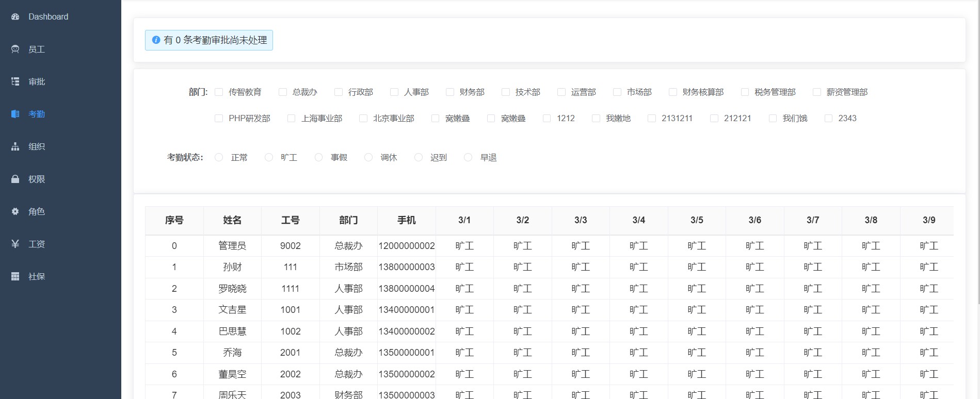The image size is (980, 399).
Task: Click the 组织 organization chart icon
Action: pyautogui.click(x=15, y=146)
